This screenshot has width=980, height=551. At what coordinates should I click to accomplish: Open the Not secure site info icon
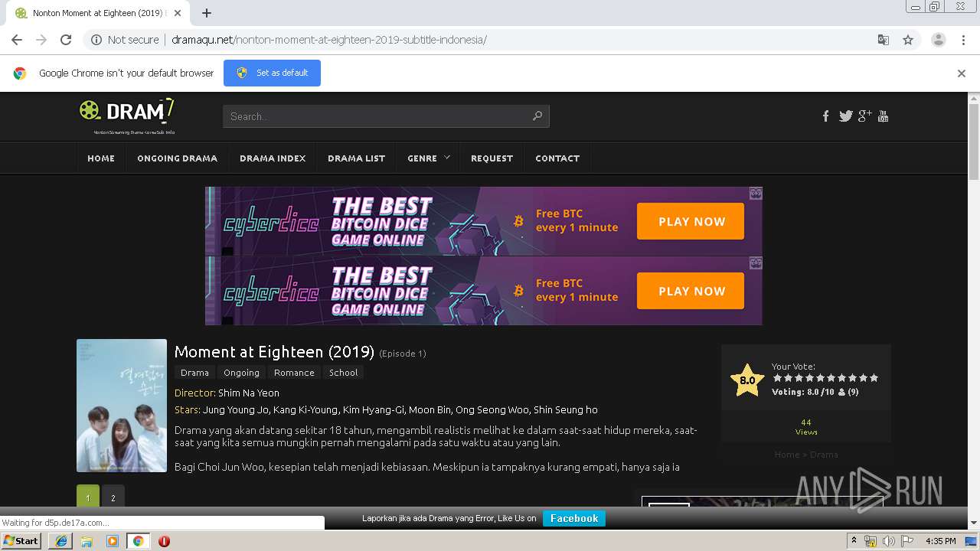click(x=96, y=40)
